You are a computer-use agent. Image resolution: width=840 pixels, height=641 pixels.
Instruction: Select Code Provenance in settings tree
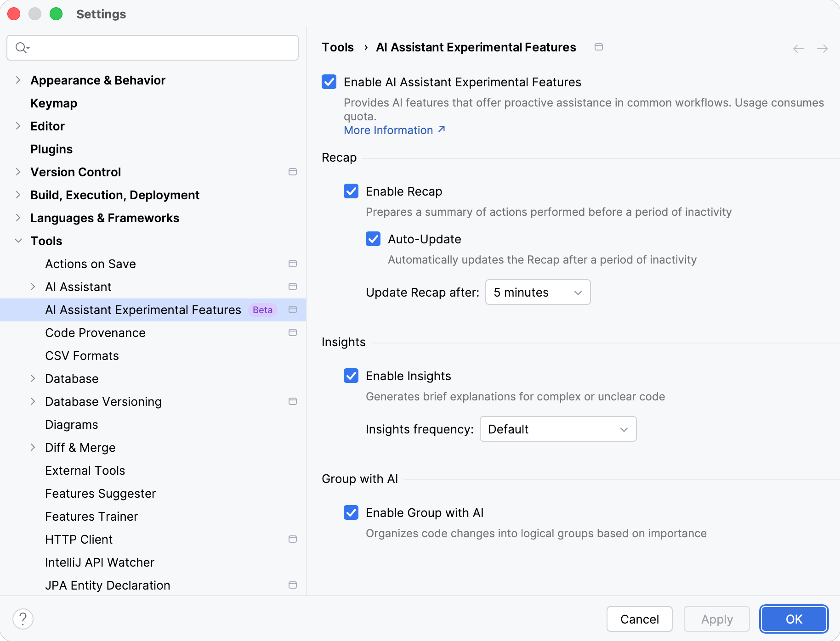click(95, 333)
